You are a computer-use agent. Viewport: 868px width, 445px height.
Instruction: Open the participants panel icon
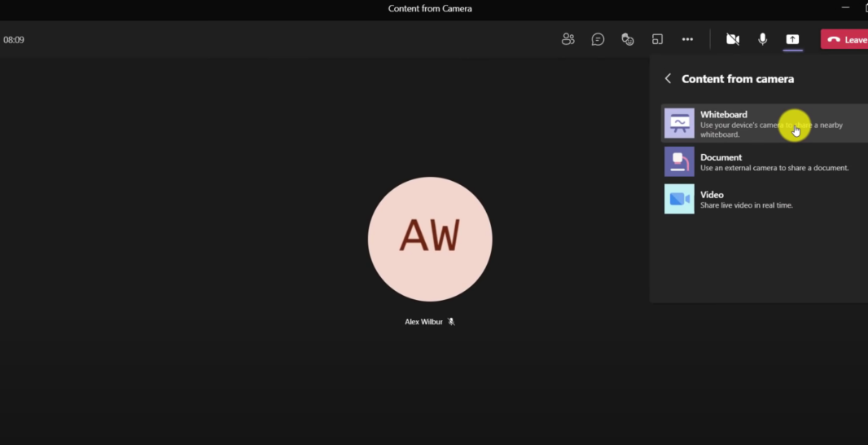coord(568,39)
